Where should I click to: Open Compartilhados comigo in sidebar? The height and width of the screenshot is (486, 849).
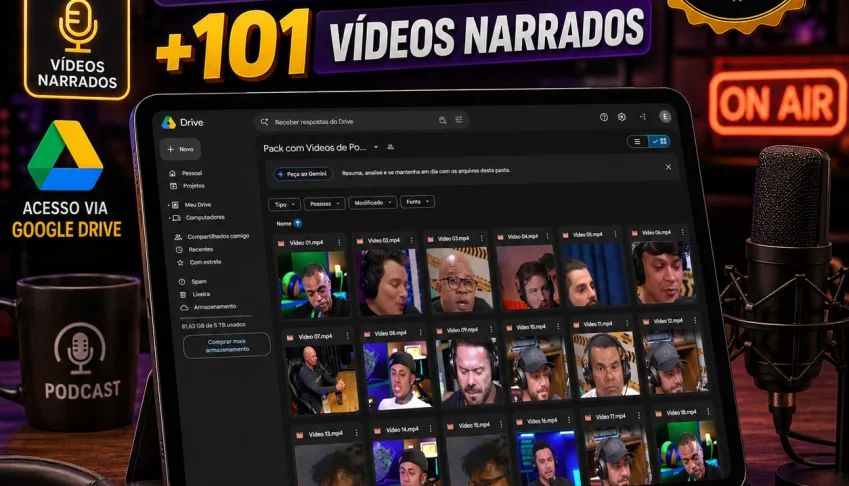coord(212,237)
